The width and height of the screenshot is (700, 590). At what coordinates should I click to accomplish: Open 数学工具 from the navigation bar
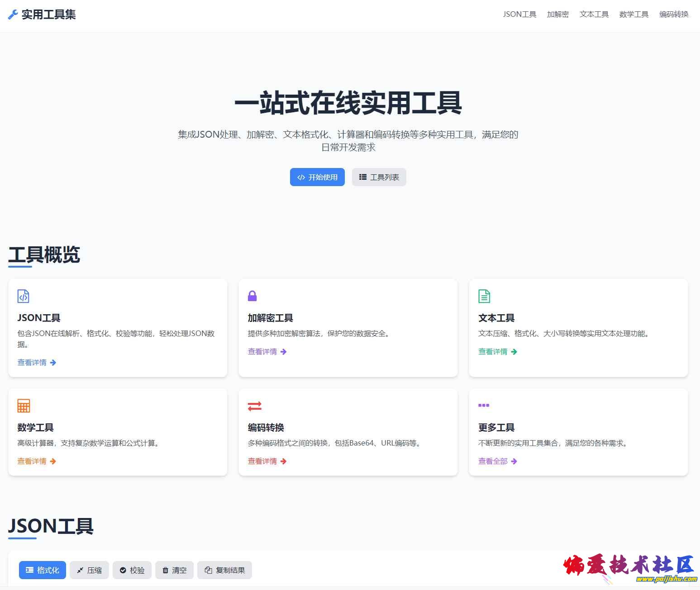point(633,14)
